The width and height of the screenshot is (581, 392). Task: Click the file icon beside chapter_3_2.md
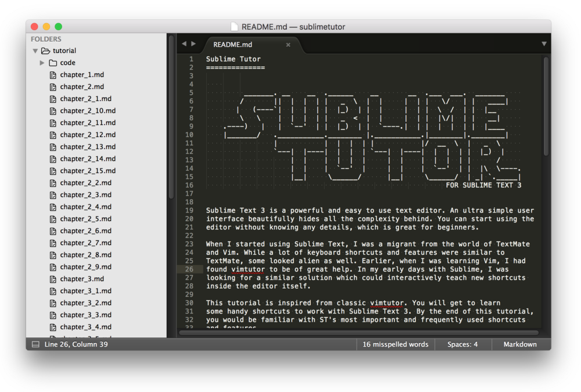click(x=53, y=303)
